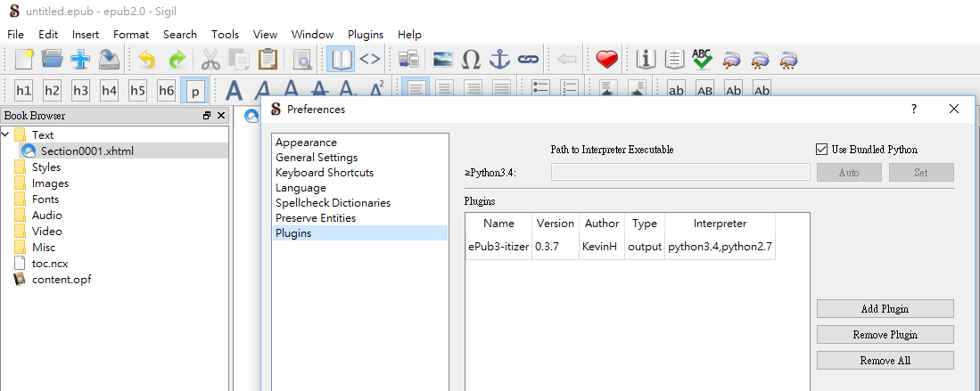This screenshot has width=980, height=391.
Task: Open the Plugins menu
Action: pyautogui.click(x=366, y=35)
